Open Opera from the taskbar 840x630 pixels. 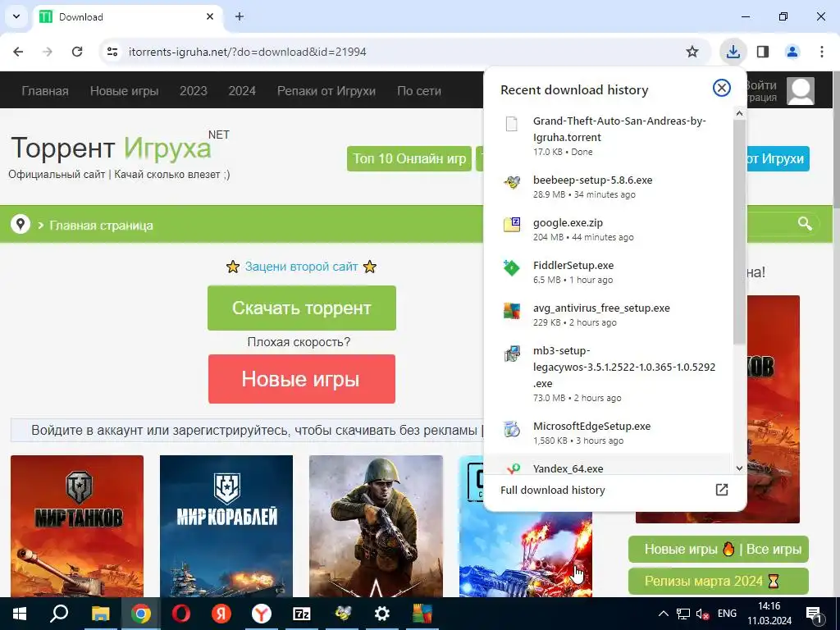tap(181, 614)
